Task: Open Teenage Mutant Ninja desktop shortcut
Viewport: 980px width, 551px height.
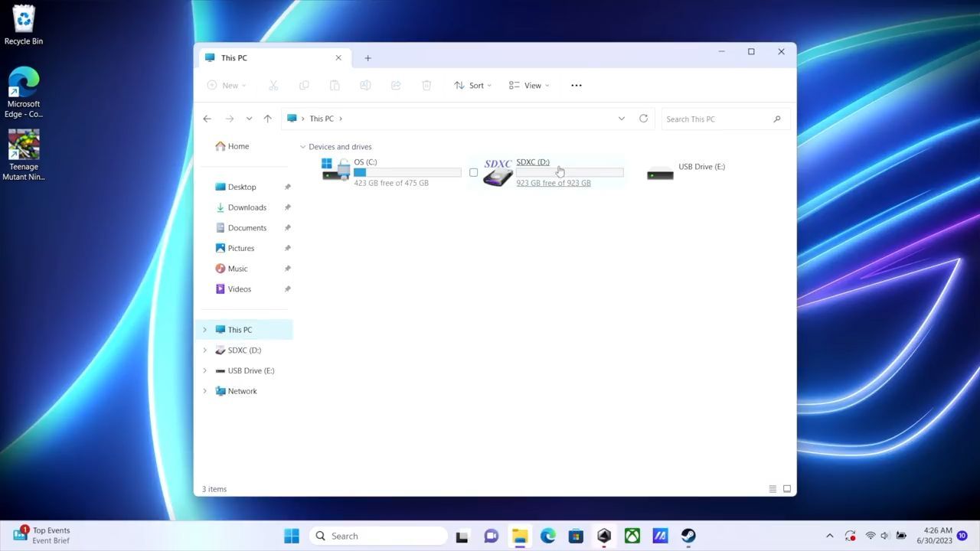Action: point(24,155)
